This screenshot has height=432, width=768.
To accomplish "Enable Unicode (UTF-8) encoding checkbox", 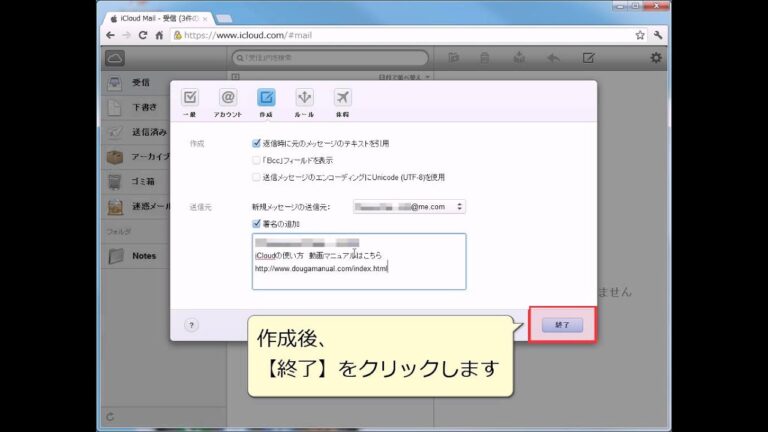I will point(256,177).
